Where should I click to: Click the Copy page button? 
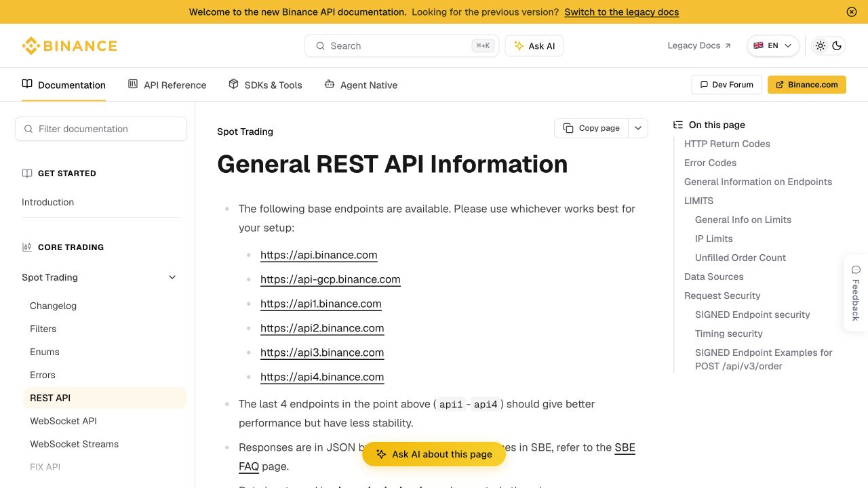(591, 128)
